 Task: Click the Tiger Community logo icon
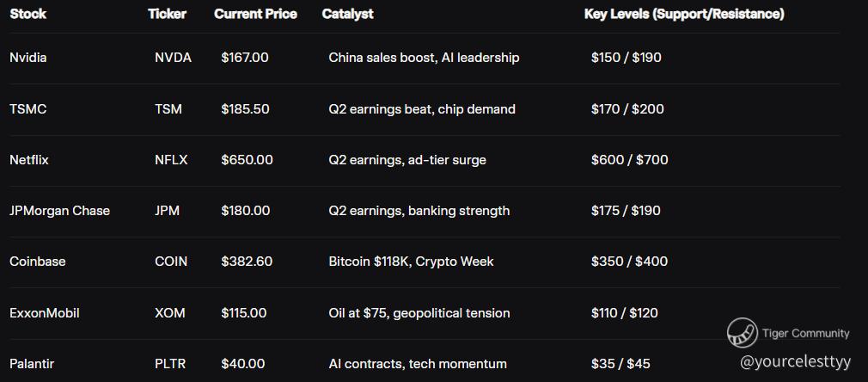pos(742,333)
